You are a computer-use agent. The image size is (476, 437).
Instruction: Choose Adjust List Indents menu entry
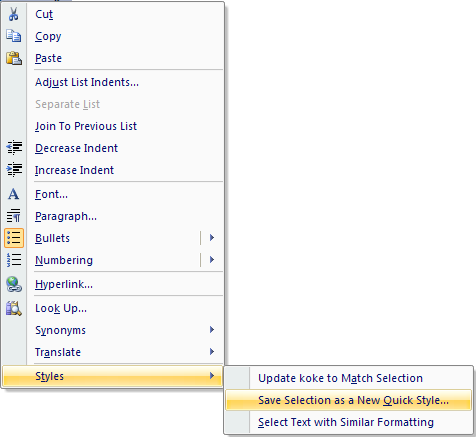[x=113, y=82]
